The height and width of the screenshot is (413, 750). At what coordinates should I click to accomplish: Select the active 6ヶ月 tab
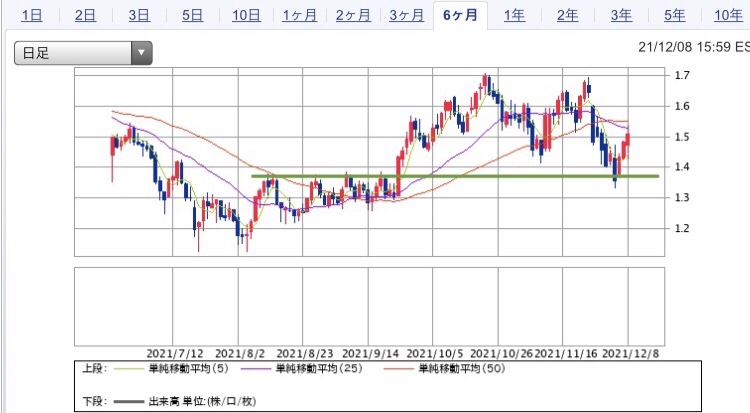460,15
